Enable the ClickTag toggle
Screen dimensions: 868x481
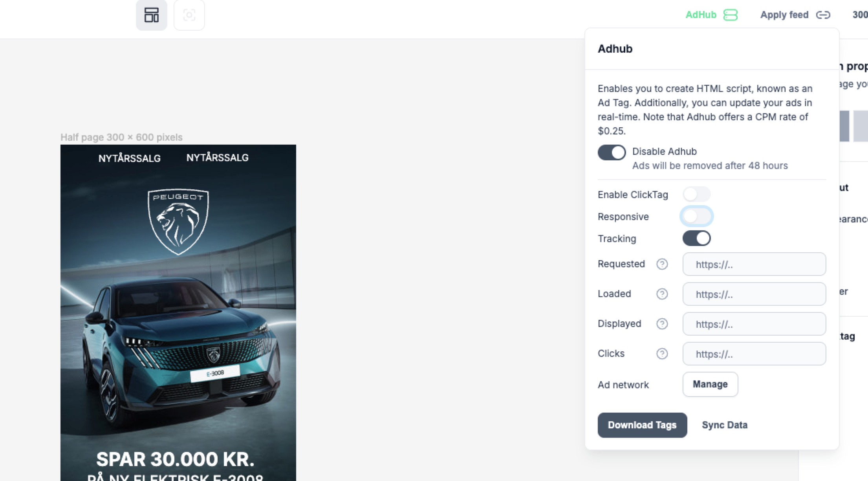[696, 194]
